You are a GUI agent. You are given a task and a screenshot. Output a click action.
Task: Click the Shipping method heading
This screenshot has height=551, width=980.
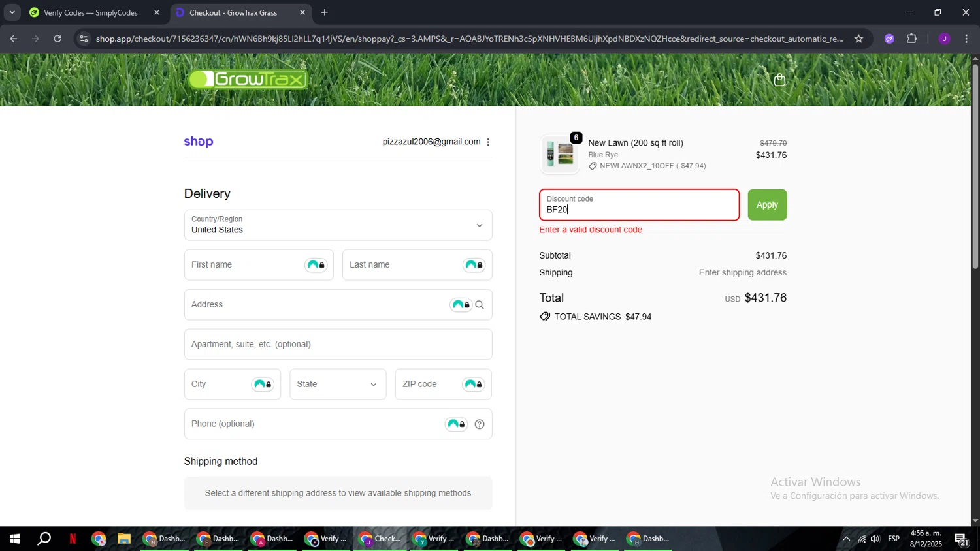(x=221, y=462)
